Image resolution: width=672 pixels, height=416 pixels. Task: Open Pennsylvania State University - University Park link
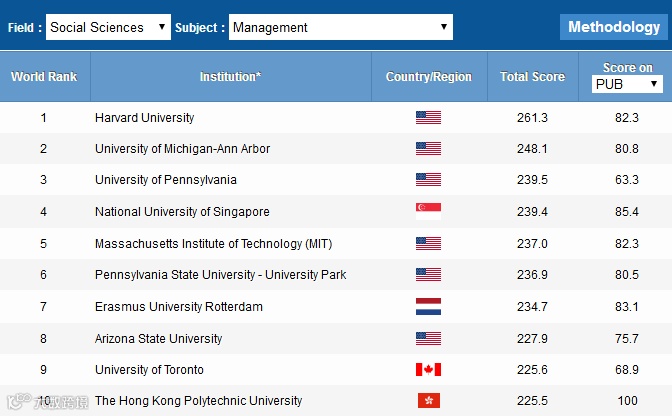(221, 275)
